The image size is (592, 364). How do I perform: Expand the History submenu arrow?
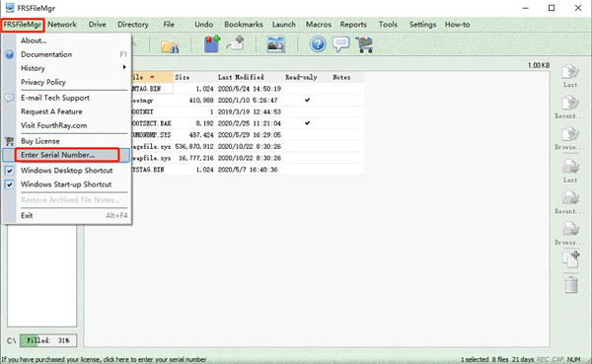pyautogui.click(x=124, y=67)
